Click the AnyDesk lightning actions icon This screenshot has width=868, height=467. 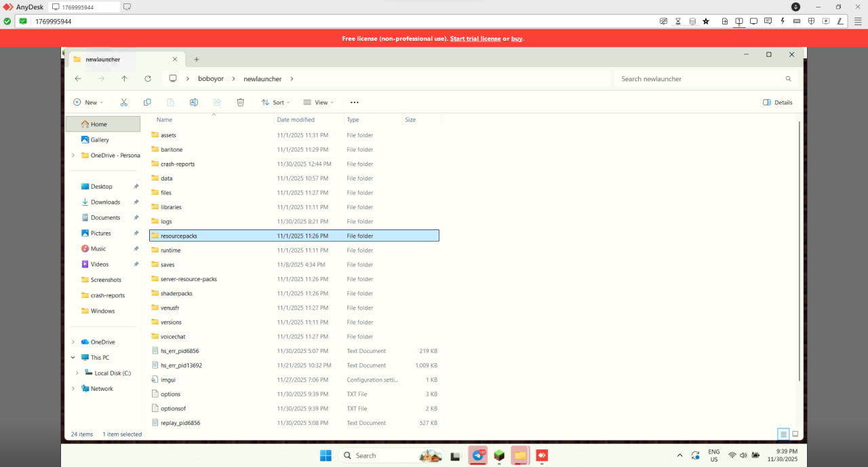coord(783,21)
